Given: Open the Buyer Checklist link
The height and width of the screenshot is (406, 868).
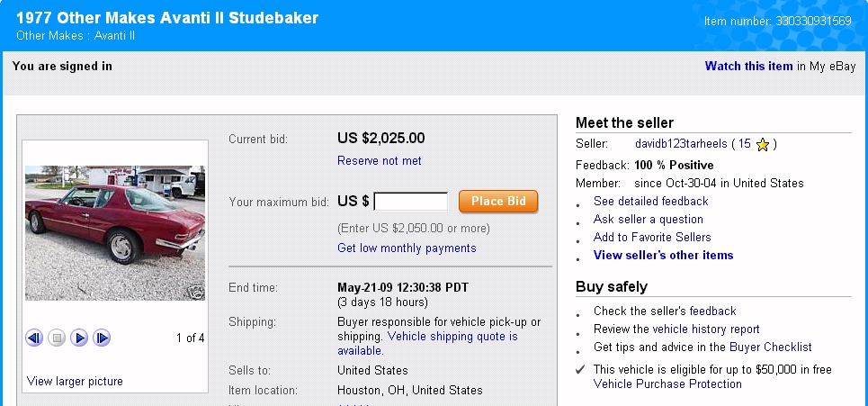Looking at the screenshot, I should (x=769, y=347).
